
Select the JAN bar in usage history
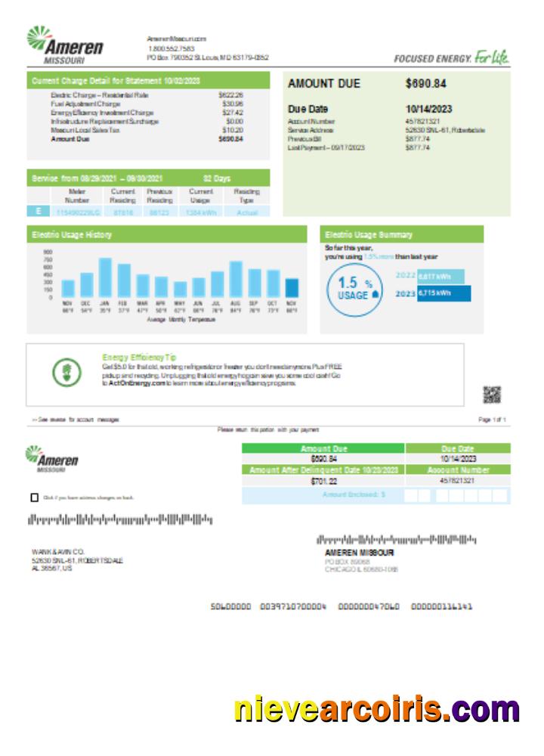(x=105, y=277)
